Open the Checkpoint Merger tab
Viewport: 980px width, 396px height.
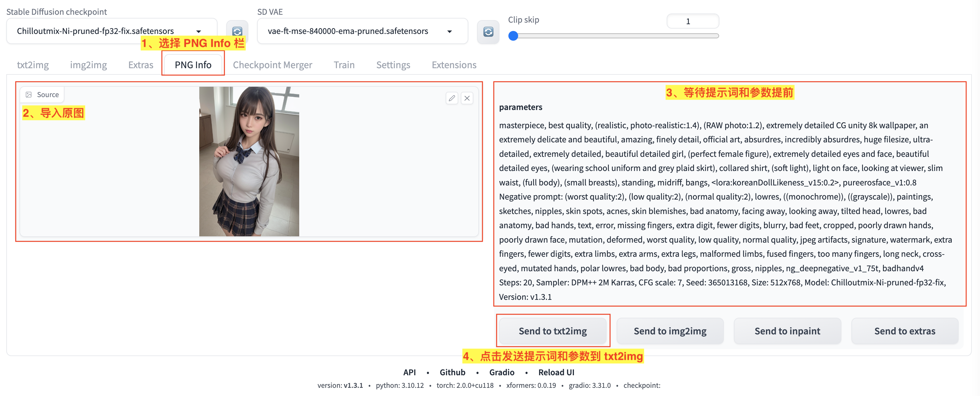point(273,65)
